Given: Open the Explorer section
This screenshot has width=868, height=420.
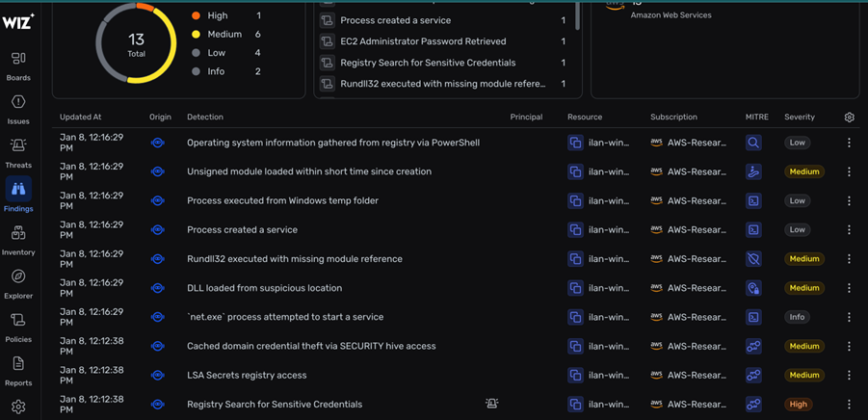Looking at the screenshot, I should pos(18,283).
